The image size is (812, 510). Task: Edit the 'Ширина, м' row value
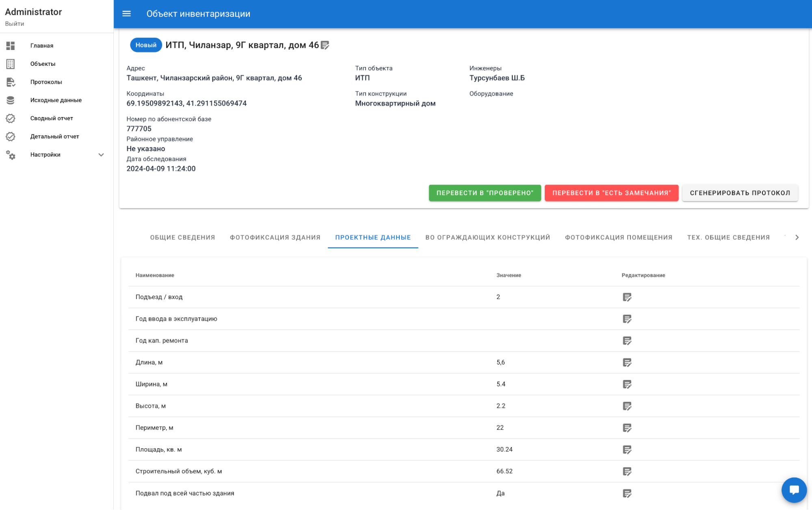pyautogui.click(x=627, y=384)
